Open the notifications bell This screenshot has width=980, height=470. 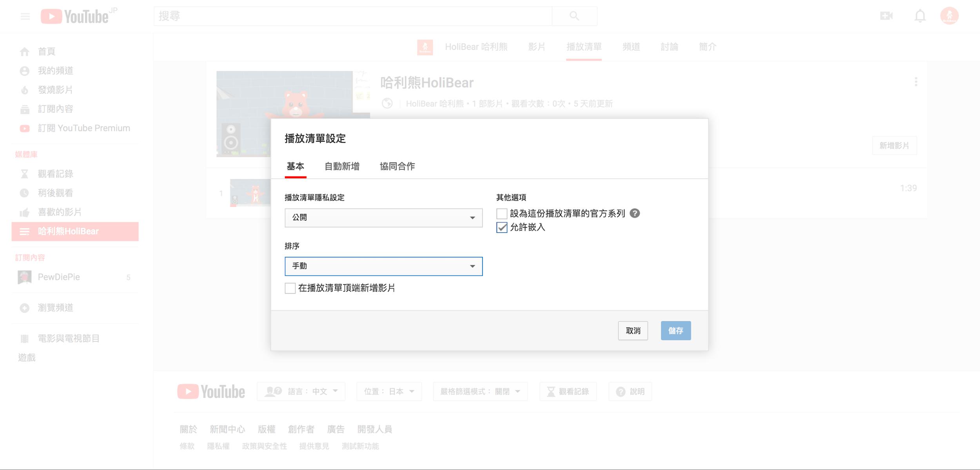[x=920, y=16]
